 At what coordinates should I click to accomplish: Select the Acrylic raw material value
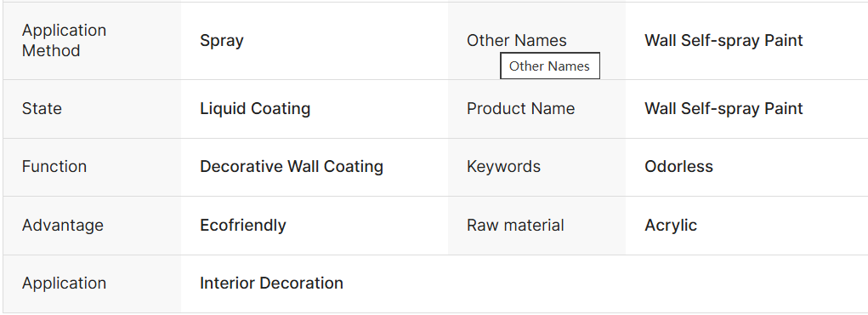[671, 226]
